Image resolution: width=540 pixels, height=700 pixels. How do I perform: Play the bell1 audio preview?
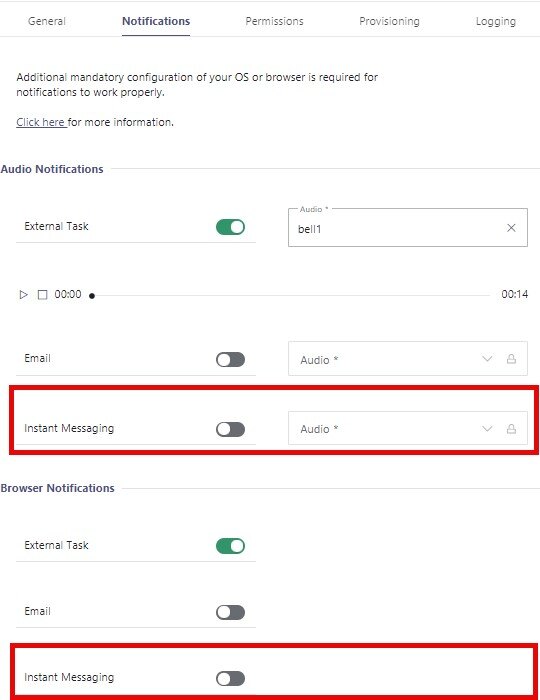(24, 295)
